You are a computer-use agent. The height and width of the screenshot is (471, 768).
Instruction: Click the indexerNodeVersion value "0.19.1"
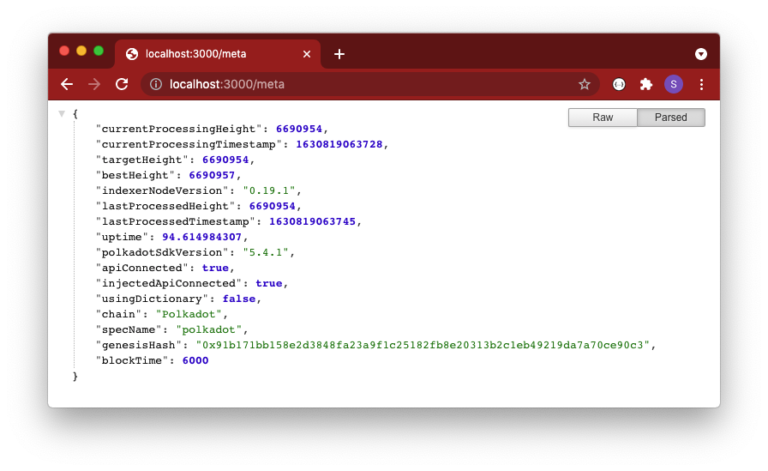[x=269, y=191]
